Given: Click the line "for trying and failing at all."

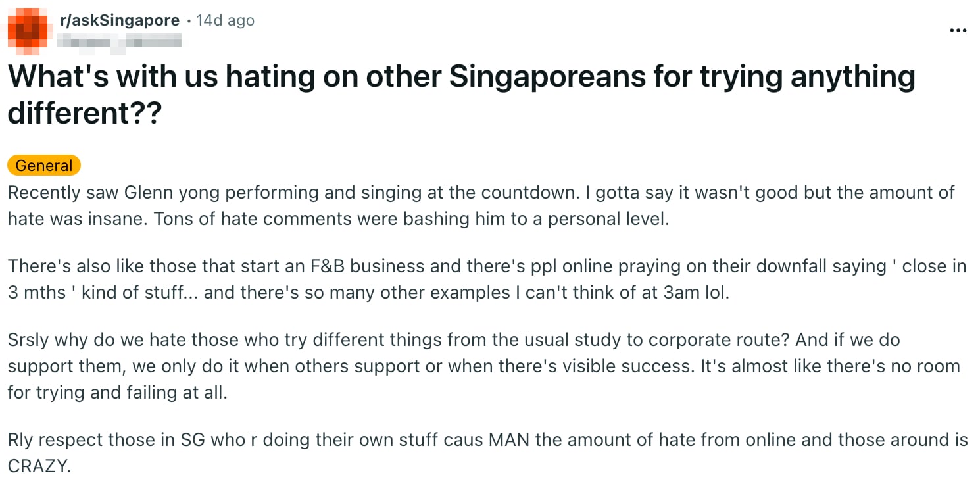Looking at the screenshot, I should point(117,392).
